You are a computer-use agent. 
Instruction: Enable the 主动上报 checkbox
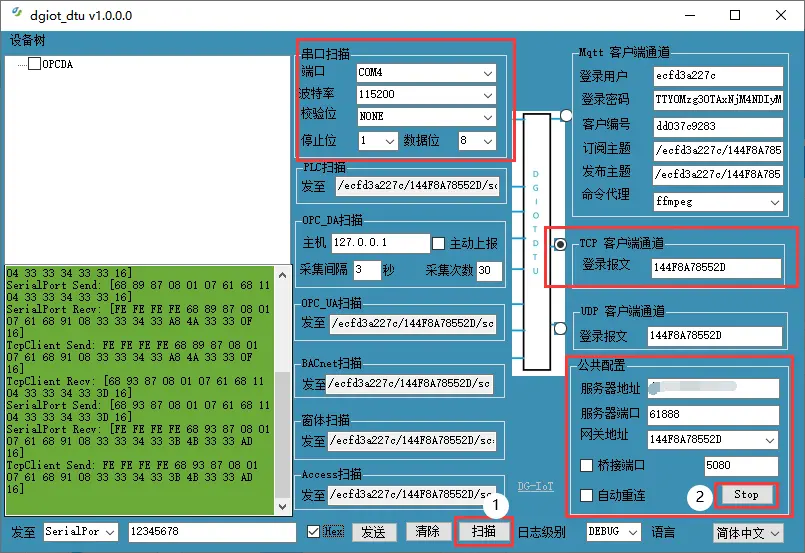(438, 243)
